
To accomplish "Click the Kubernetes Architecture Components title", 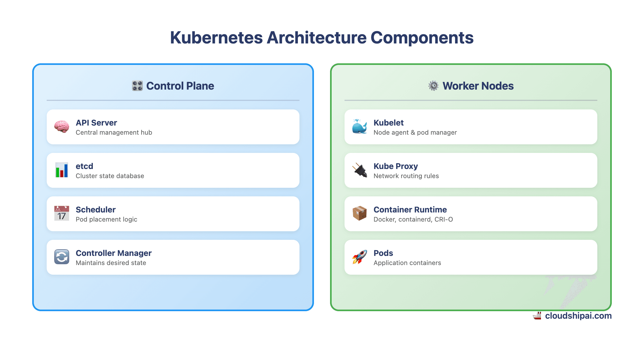I will pos(322,38).
